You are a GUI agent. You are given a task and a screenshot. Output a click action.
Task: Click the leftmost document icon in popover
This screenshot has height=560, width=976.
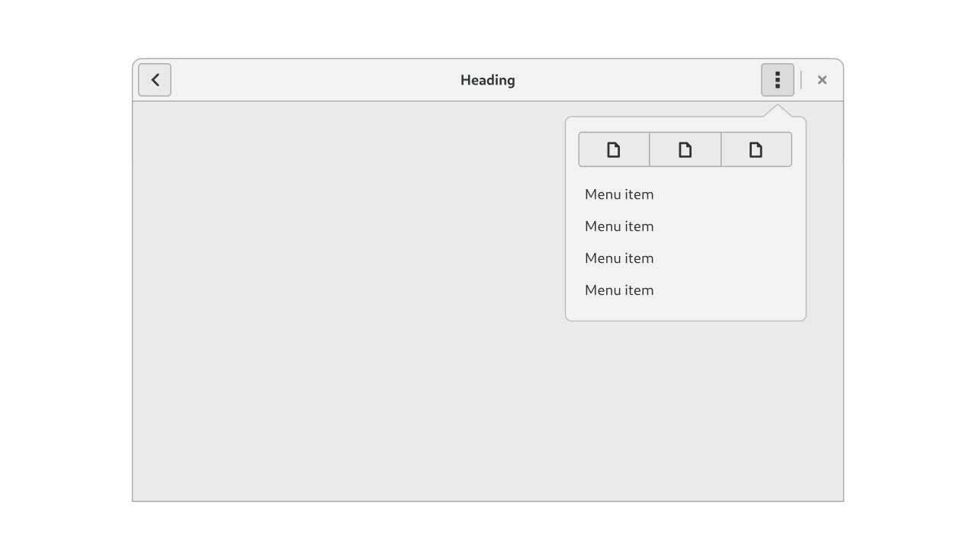[614, 149]
